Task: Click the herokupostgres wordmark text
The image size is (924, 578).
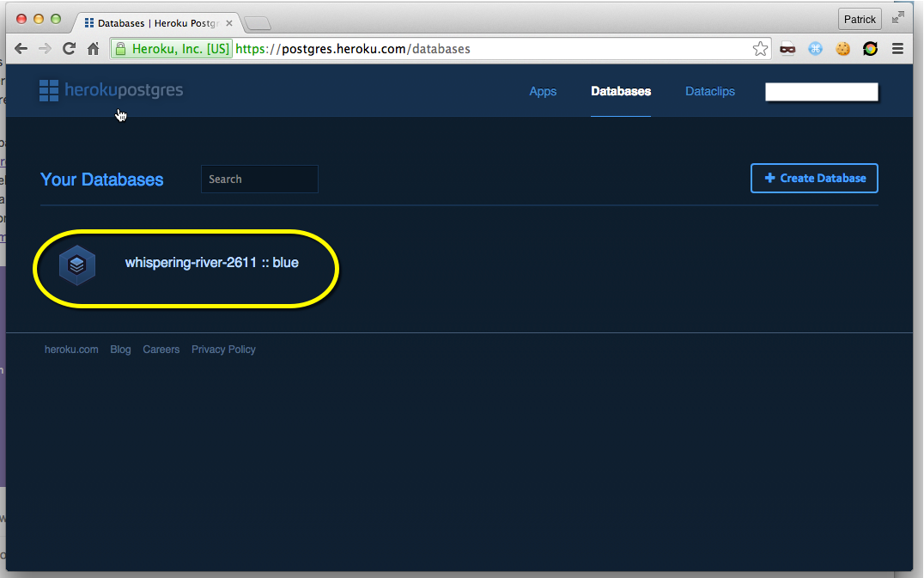Action: coord(124,90)
